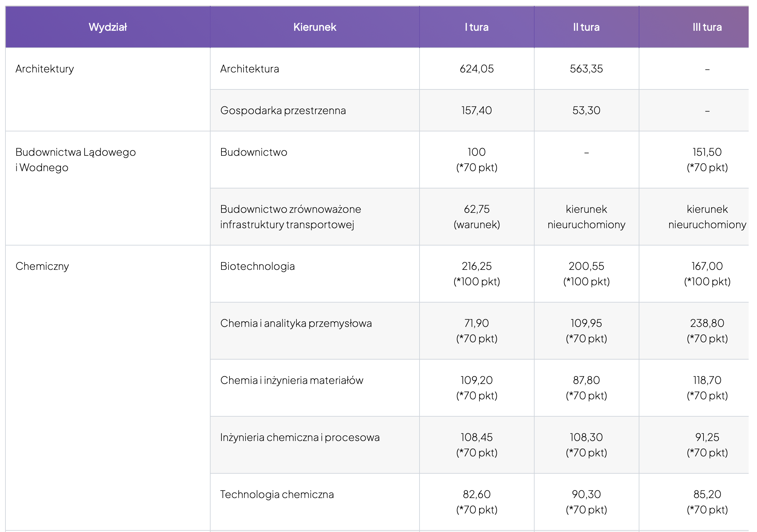Click the Kierunek column header

[x=314, y=27]
